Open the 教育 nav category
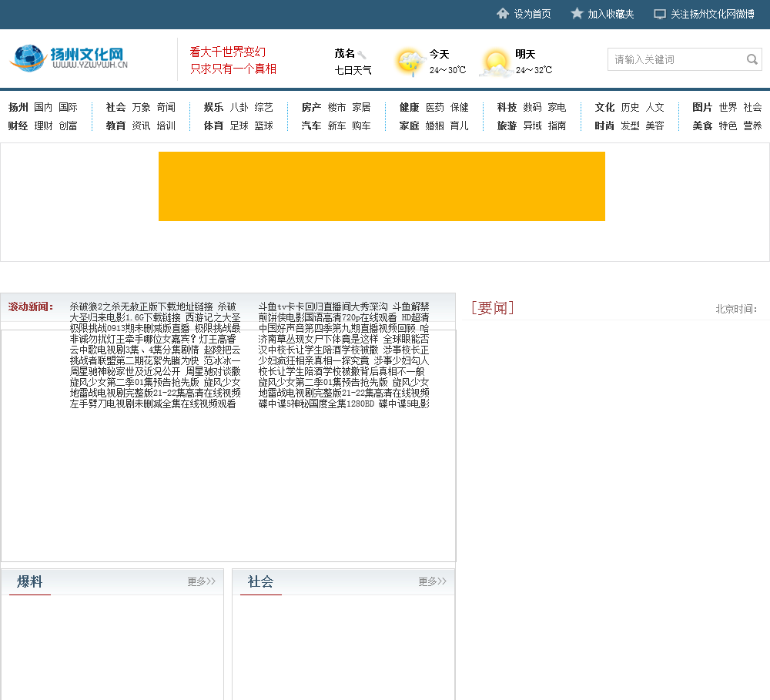The height and width of the screenshot is (700, 770). [x=116, y=126]
